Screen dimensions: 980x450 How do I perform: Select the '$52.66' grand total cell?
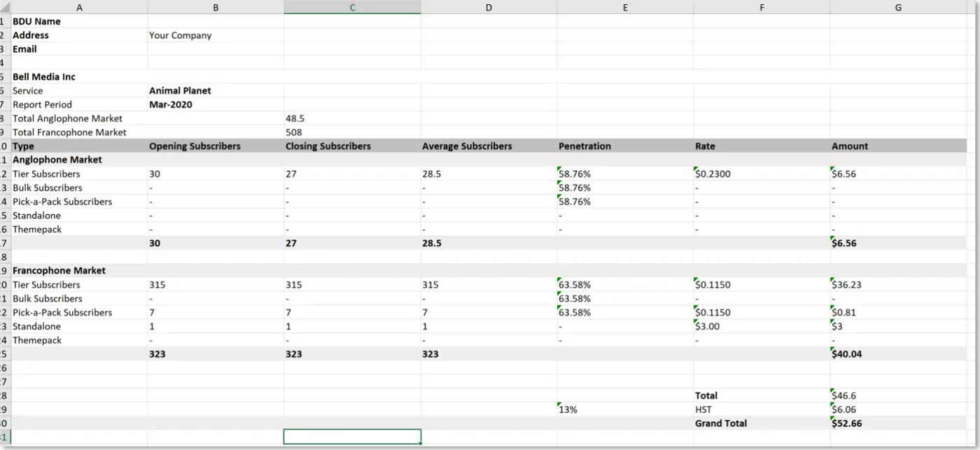(x=898, y=423)
